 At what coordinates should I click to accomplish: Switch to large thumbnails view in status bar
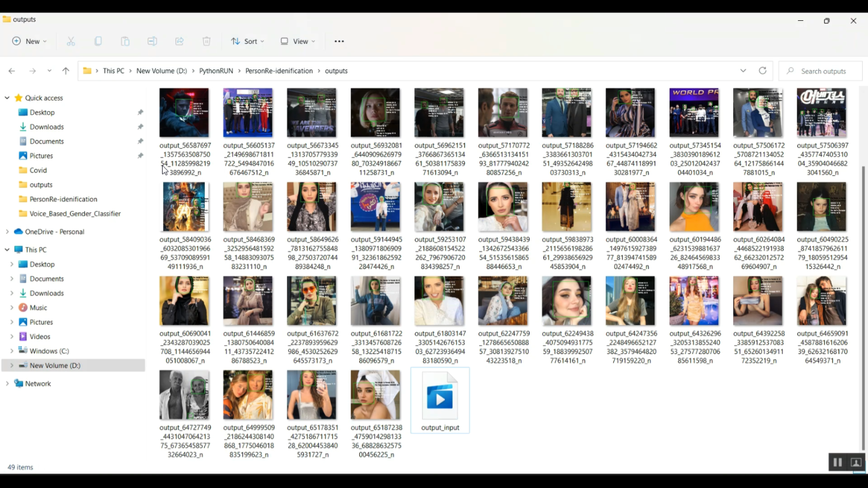(856, 463)
